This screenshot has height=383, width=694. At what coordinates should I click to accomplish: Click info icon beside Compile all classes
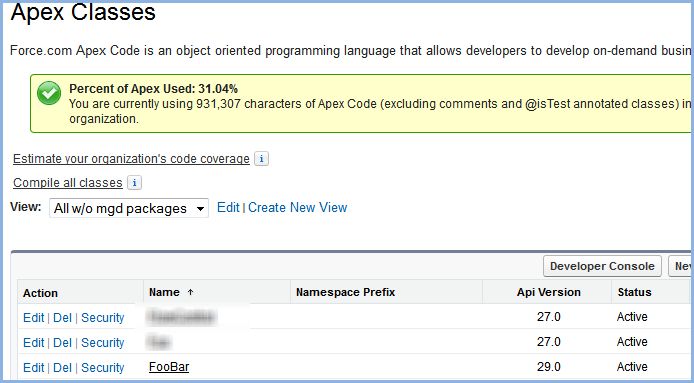pyautogui.click(x=134, y=182)
